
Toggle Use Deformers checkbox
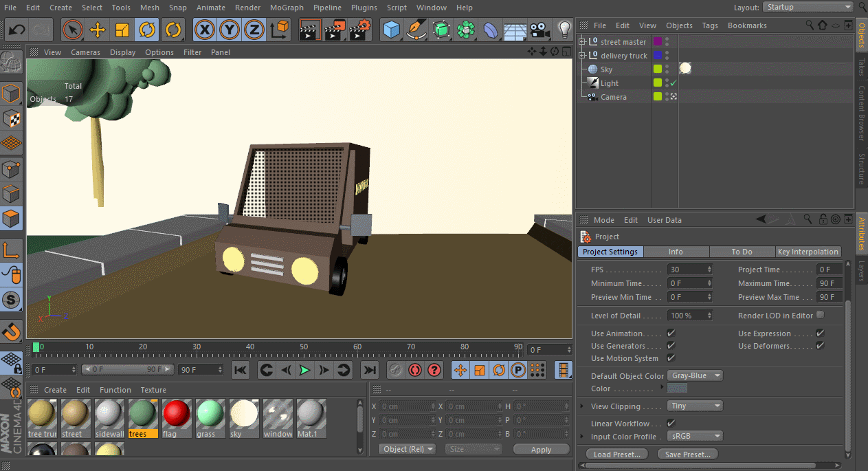820,346
